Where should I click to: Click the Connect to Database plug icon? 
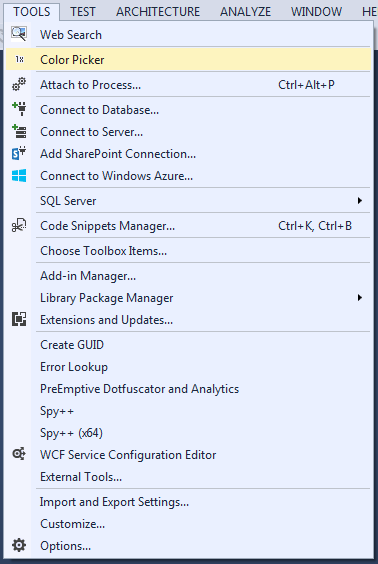19,109
